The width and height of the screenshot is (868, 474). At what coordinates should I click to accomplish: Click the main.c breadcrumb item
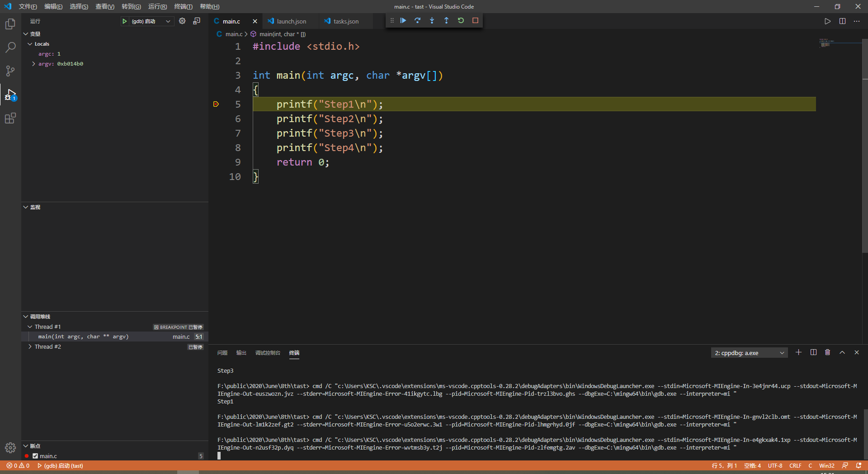230,34
